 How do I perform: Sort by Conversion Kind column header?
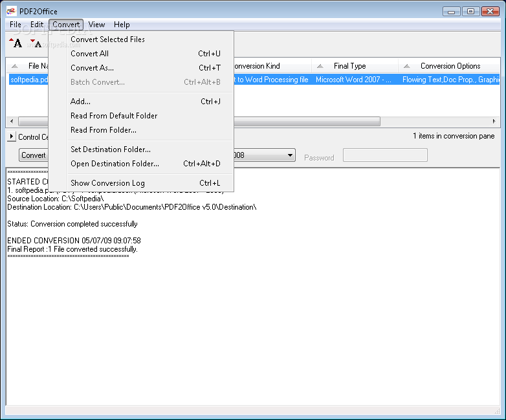point(272,66)
